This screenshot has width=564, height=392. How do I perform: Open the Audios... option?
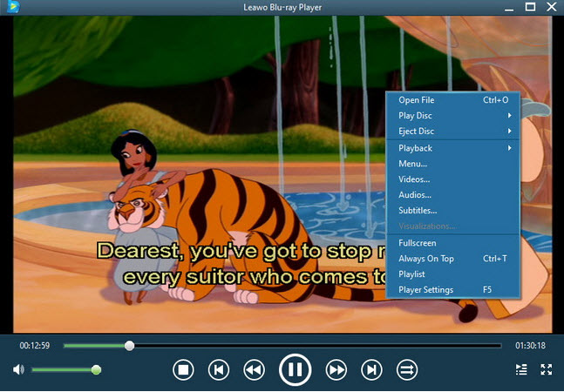453,195
